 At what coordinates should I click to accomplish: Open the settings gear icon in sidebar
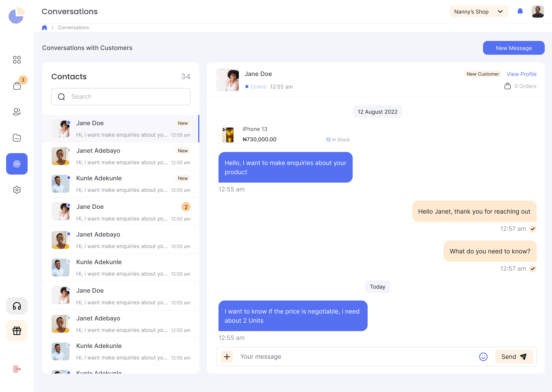tap(17, 190)
